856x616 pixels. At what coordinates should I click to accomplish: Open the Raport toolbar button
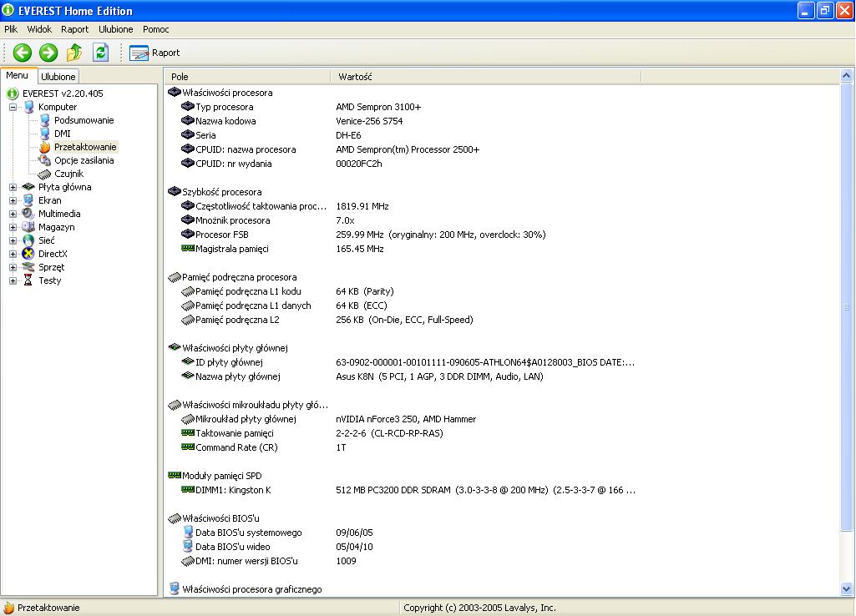pyautogui.click(x=154, y=53)
